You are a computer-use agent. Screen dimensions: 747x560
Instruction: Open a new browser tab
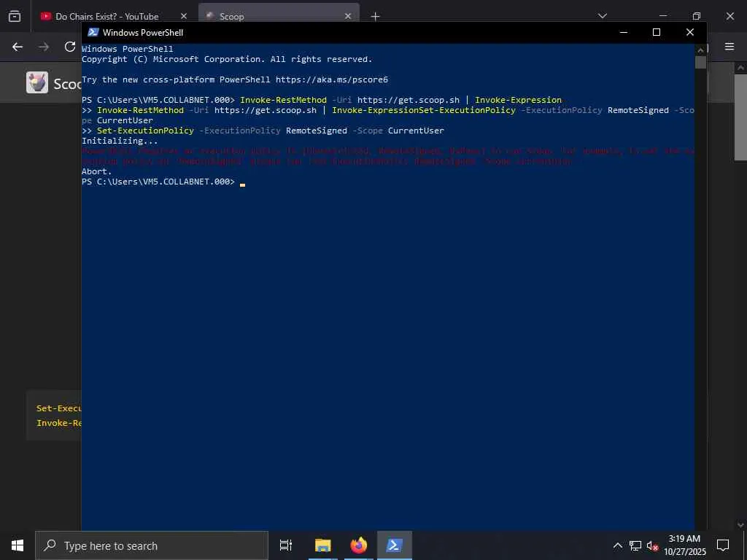click(x=376, y=16)
